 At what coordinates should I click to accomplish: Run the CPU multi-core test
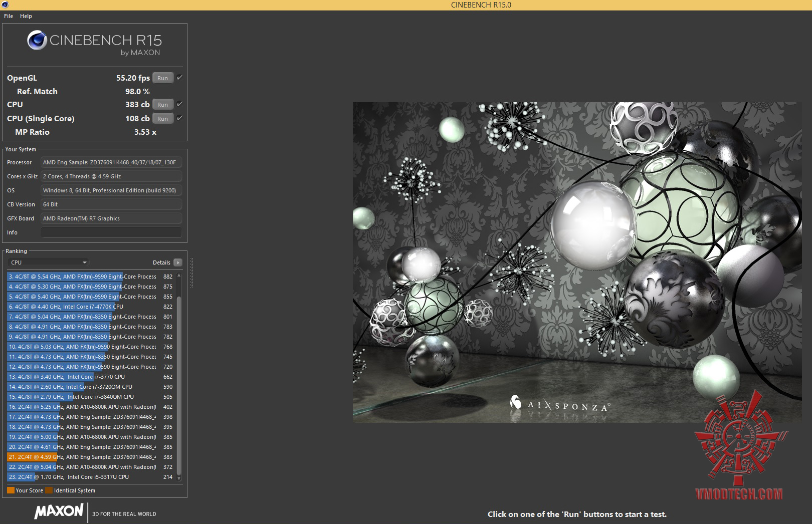click(x=163, y=105)
